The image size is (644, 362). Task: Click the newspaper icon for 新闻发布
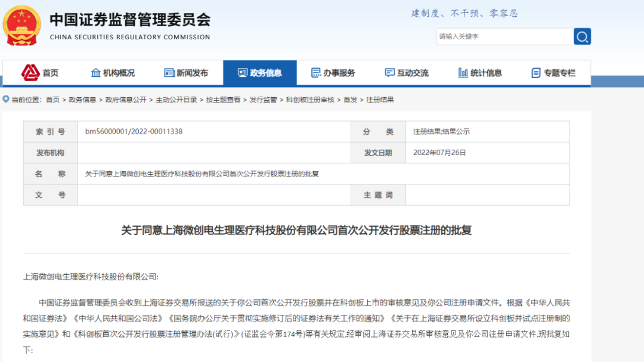pyautogui.click(x=169, y=73)
